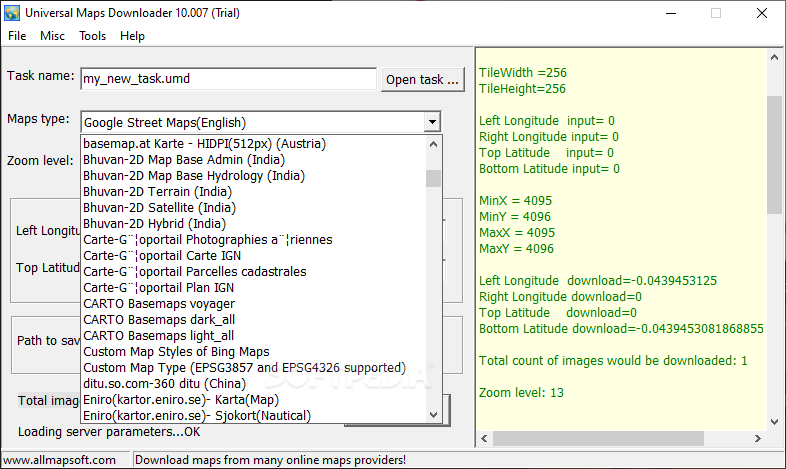Click log panel scroll right arrow
This screenshot has width=786, height=469.
(x=758, y=438)
